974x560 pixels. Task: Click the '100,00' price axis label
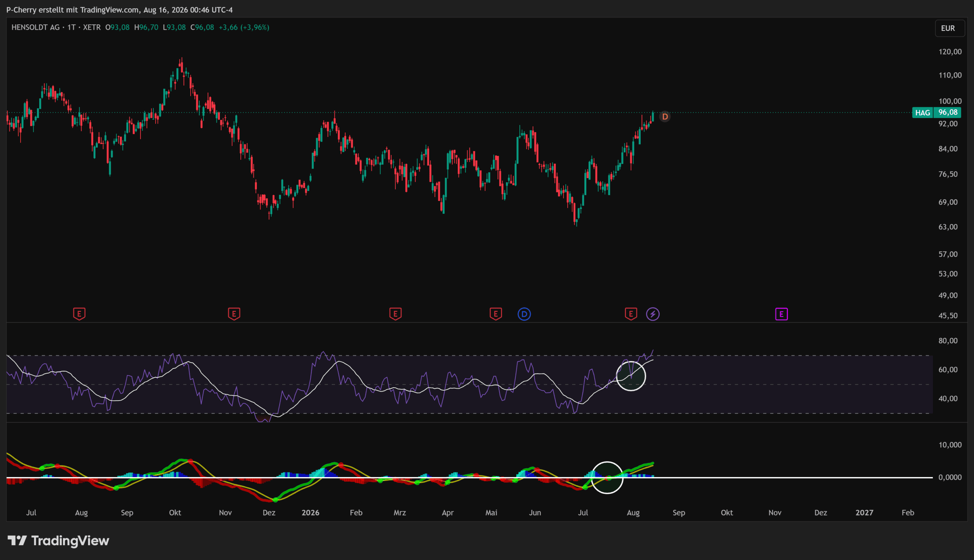coord(950,101)
